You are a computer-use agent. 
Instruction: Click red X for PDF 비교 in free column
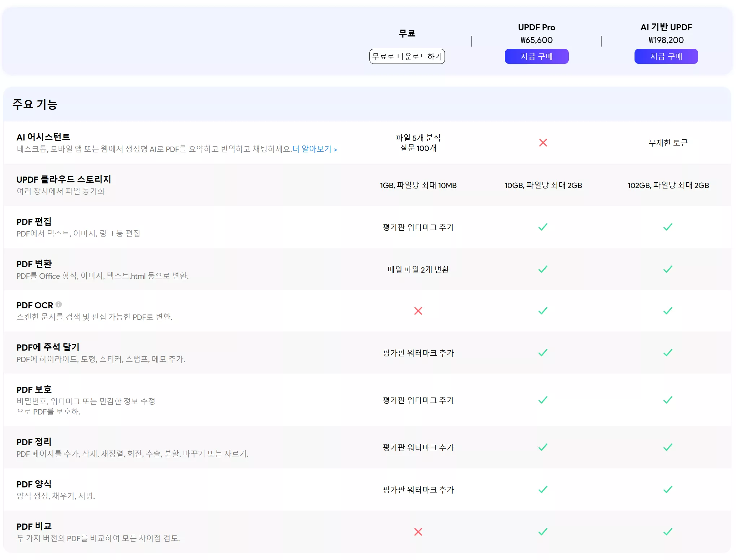point(418,532)
